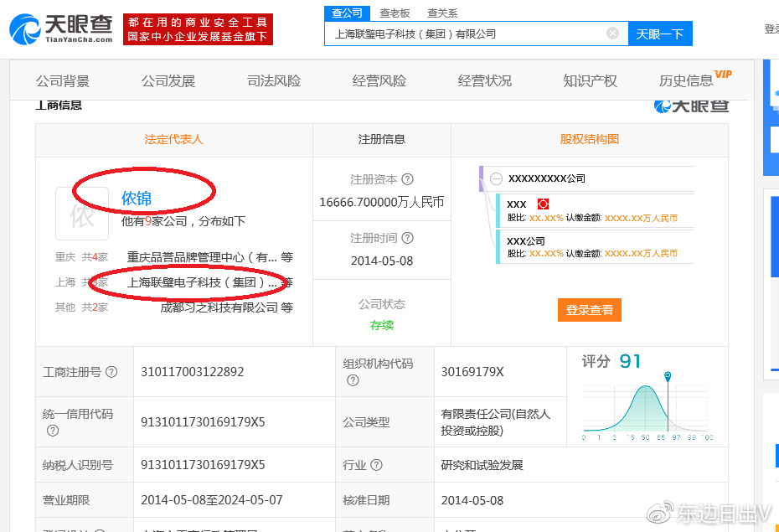Click the registered capital value 16666.700000万人民币
Image resolution: width=779 pixels, height=532 pixels.
point(382,202)
